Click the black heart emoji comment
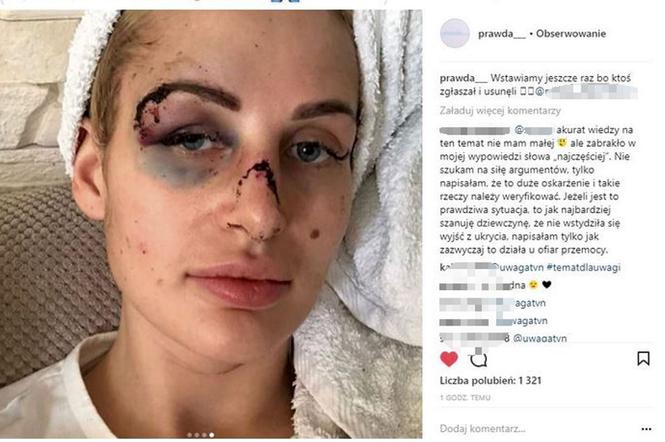 (x=547, y=285)
